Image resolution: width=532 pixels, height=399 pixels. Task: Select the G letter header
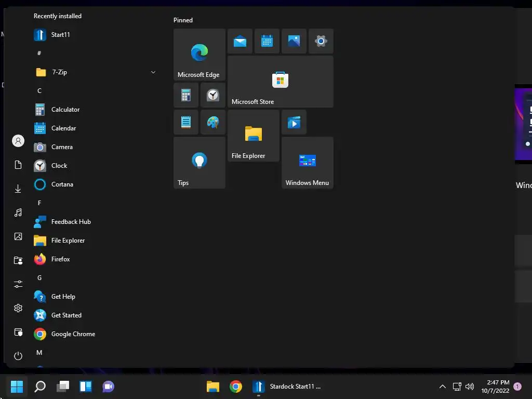[x=39, y=278]
